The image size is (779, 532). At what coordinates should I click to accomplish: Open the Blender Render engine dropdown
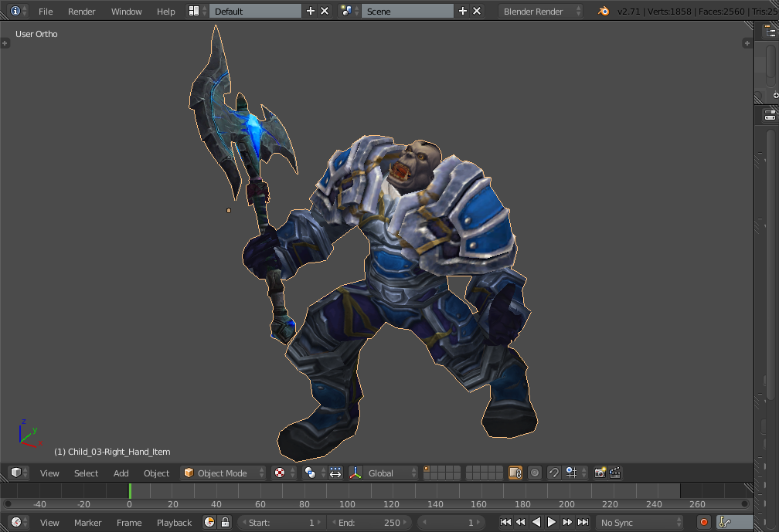pos(540,11)
